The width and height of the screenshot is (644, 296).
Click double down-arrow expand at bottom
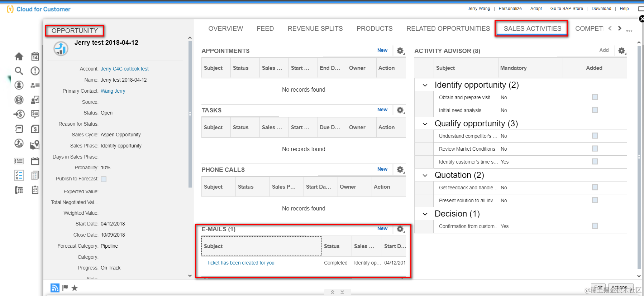(342, 292)
